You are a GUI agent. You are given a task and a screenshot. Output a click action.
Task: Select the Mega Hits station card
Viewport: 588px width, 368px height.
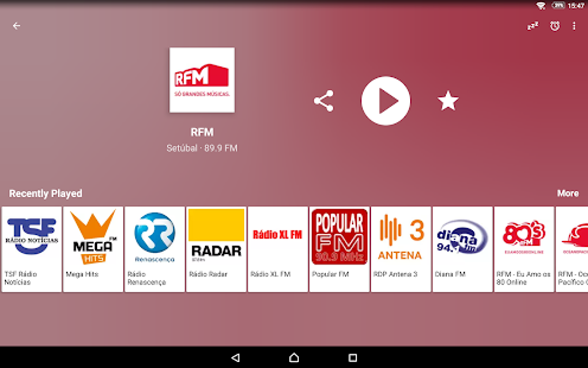(x=93, y=249)
